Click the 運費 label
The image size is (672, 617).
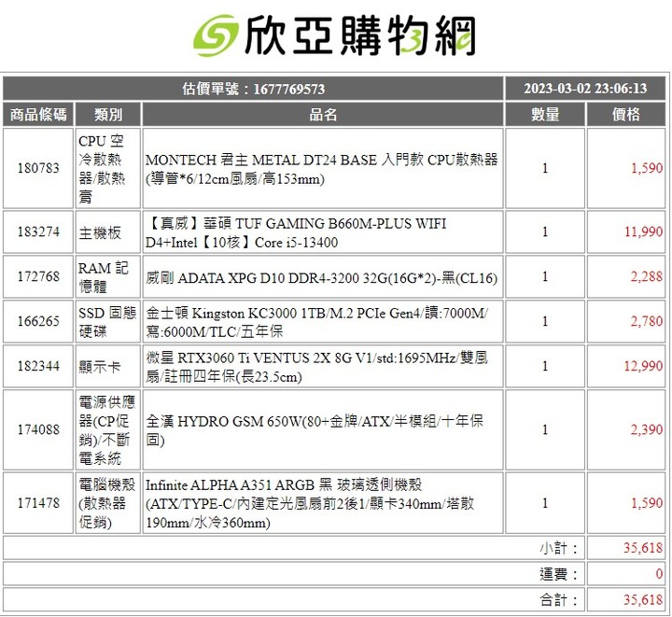pyautogui.click(x=558, y=574)
